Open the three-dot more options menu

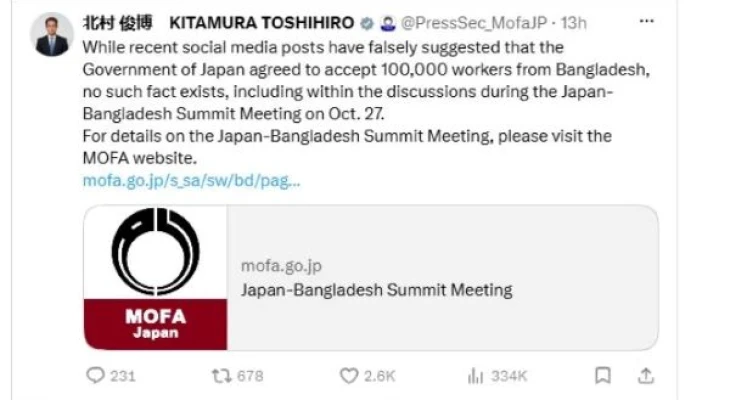point(646,21)
